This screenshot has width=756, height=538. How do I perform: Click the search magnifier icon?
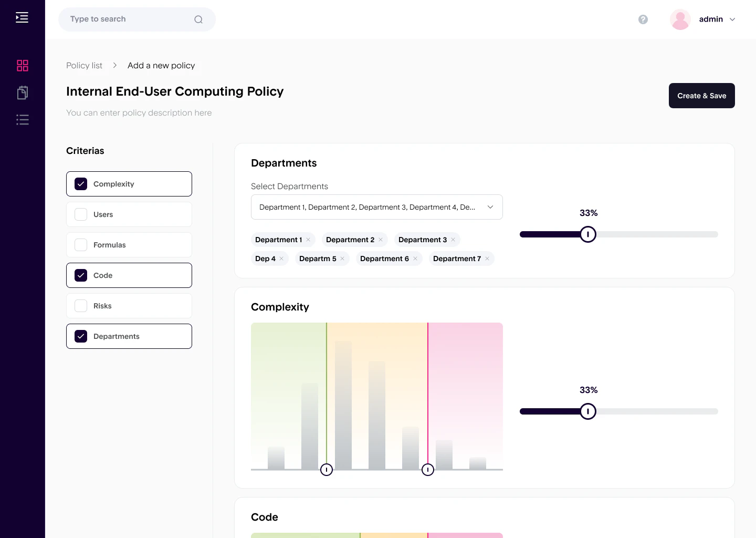coord(198,19)
